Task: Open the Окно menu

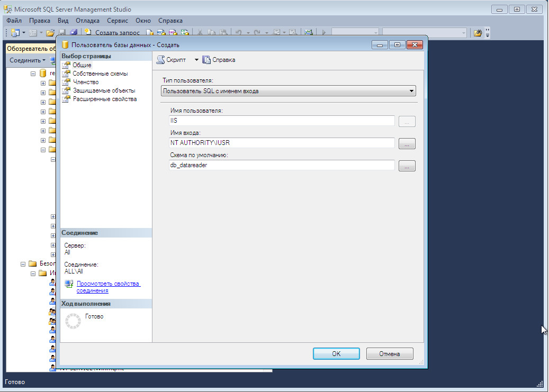Action: click(x=143, y=21)
